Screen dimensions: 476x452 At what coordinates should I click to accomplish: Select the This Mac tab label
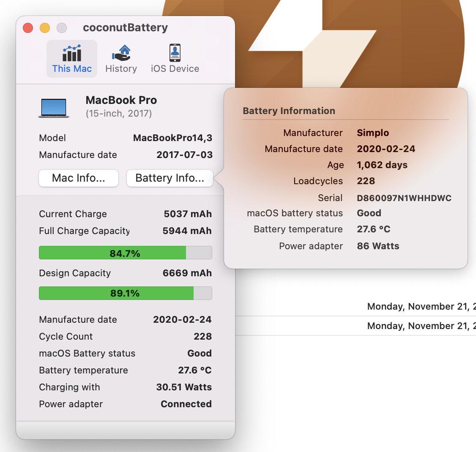[x=72, y=68]
